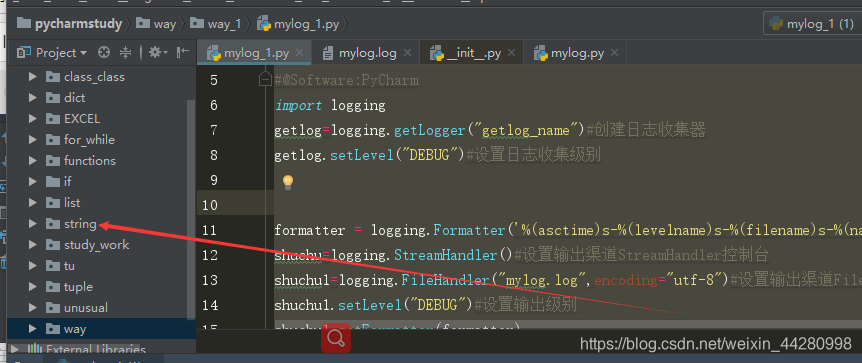Screen dimensions: 862x363
Task: Close the mylog_1.py tab
Action: pyautogui.click(x=300, y=53)
